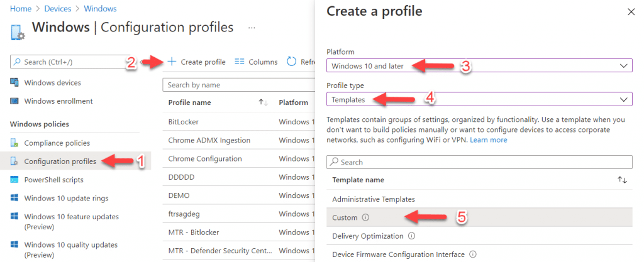Screen dimensions: 644x262
Task: Open Windows 10 update rings
Action: (x=66, y=198)
